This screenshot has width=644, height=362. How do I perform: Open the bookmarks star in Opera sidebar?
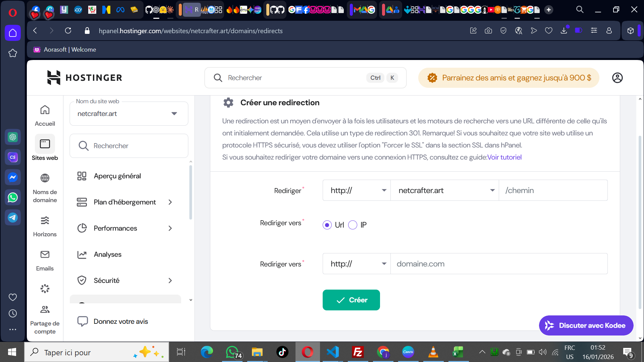[13, 53]
